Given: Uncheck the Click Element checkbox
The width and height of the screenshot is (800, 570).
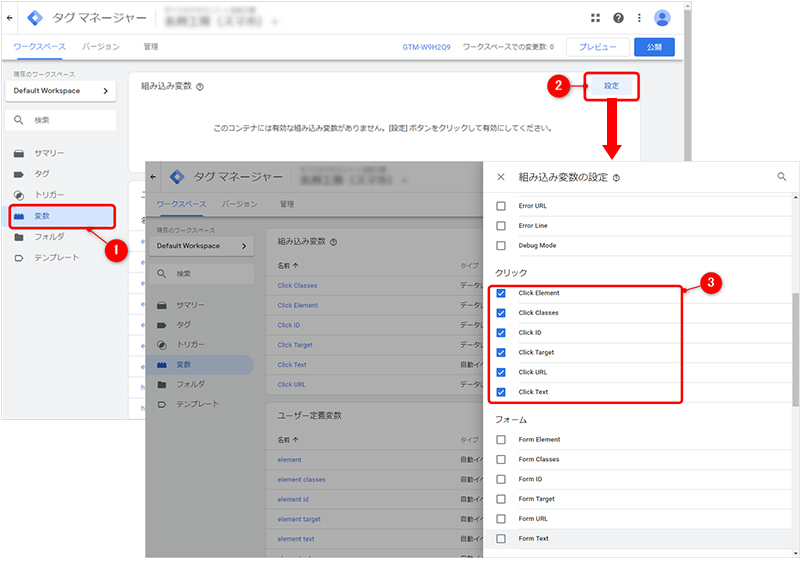Looking at the screenshot, I should 501,293.
